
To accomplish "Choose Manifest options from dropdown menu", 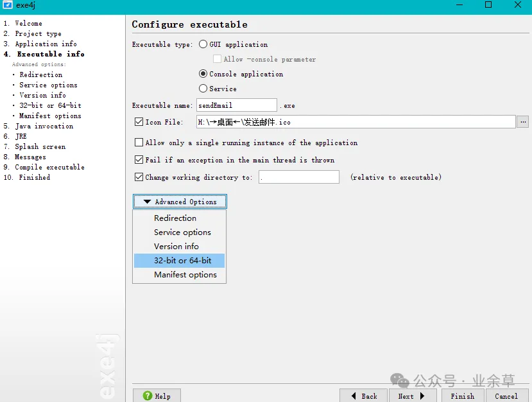I will 179,274.
